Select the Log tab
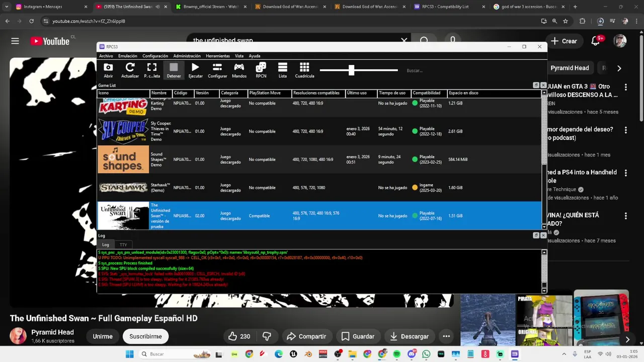 (106, 245)
